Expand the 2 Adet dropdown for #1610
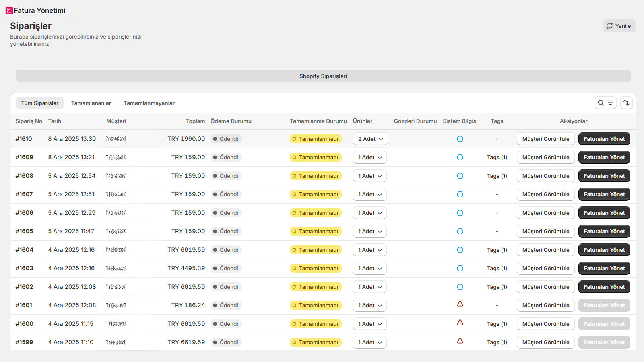 (370, 139)
